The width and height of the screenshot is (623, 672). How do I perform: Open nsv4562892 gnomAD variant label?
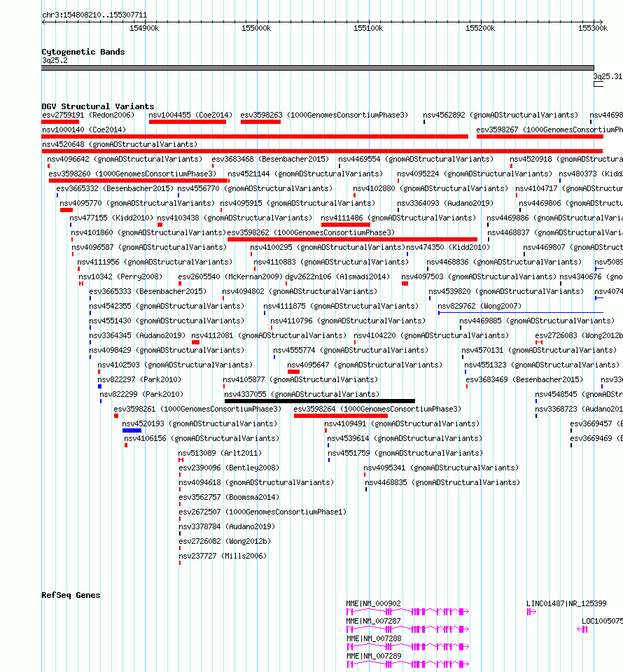pyautogui.click(x=500, y=115)
